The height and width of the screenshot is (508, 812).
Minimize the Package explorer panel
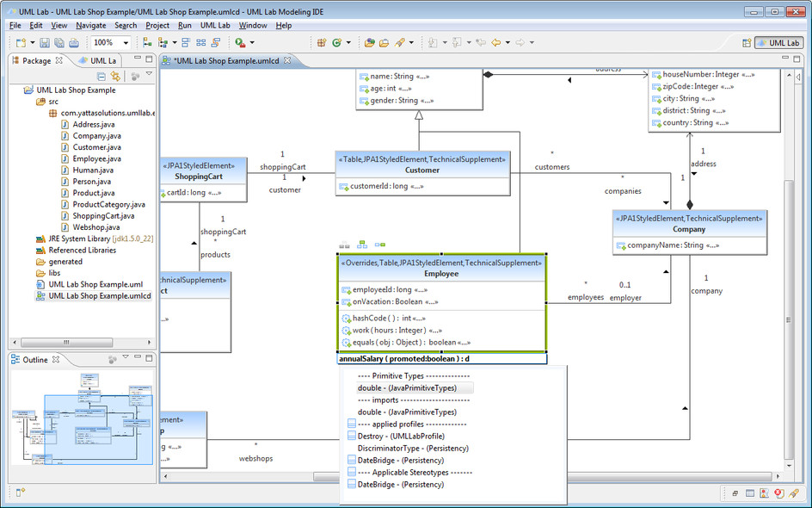138,58
